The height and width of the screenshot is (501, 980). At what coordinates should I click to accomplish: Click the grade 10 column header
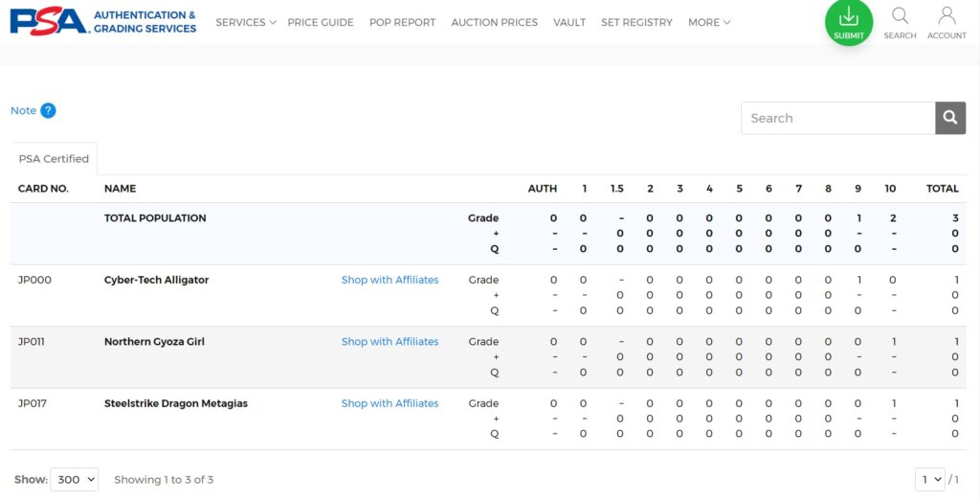(891, 189)
